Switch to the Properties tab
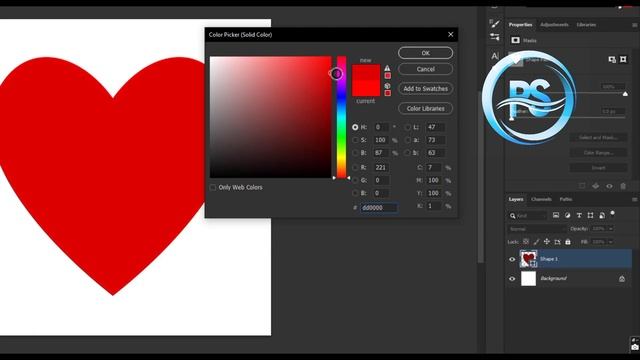640x360 pixels. point(520,24)
